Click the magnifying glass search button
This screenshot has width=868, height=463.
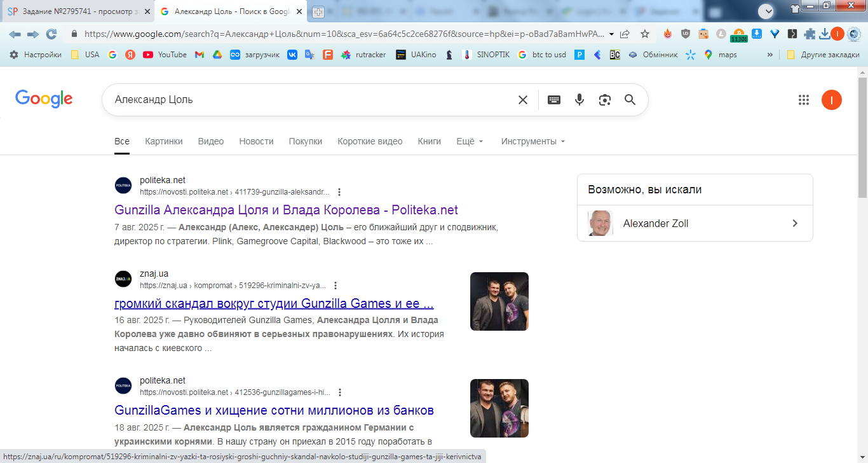pyautogui.click(x=630, y=100)
